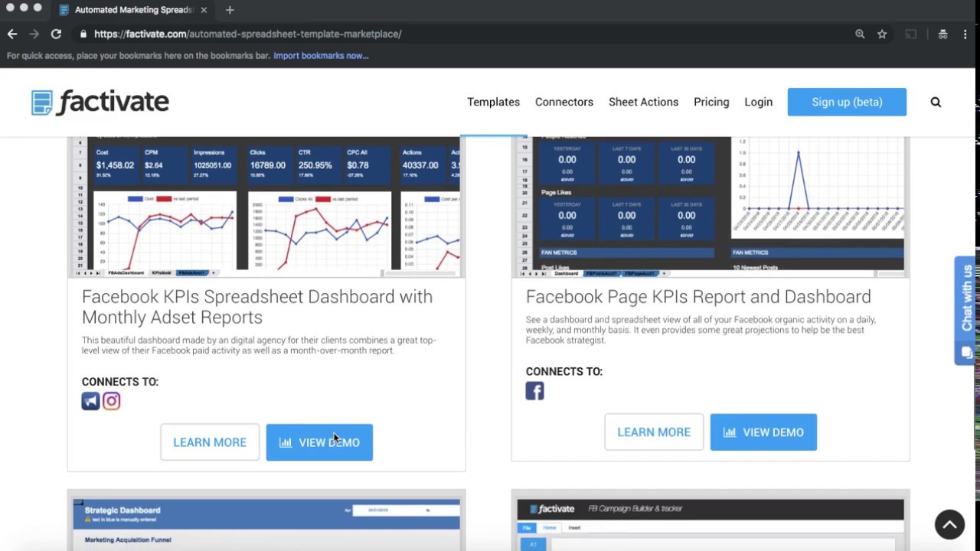Image resolution: width=980 pixels, height=551 pixels.
Task: Click the Facebook connector icon
Action: 534,391
